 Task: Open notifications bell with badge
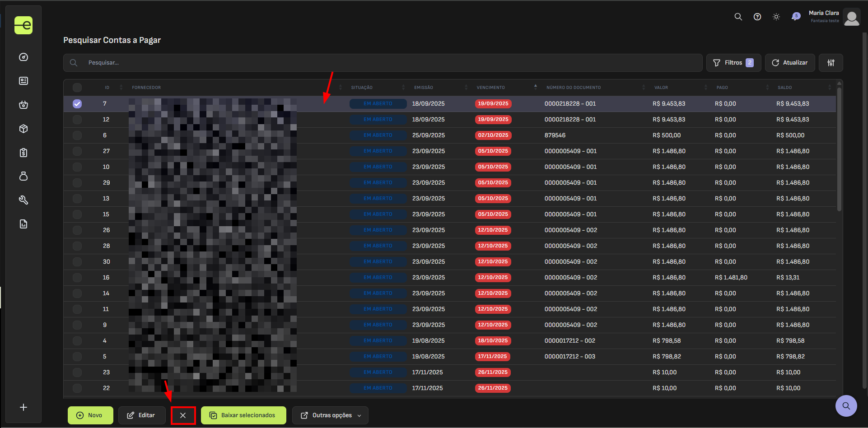pyautogui.click(x=795, y=17)
